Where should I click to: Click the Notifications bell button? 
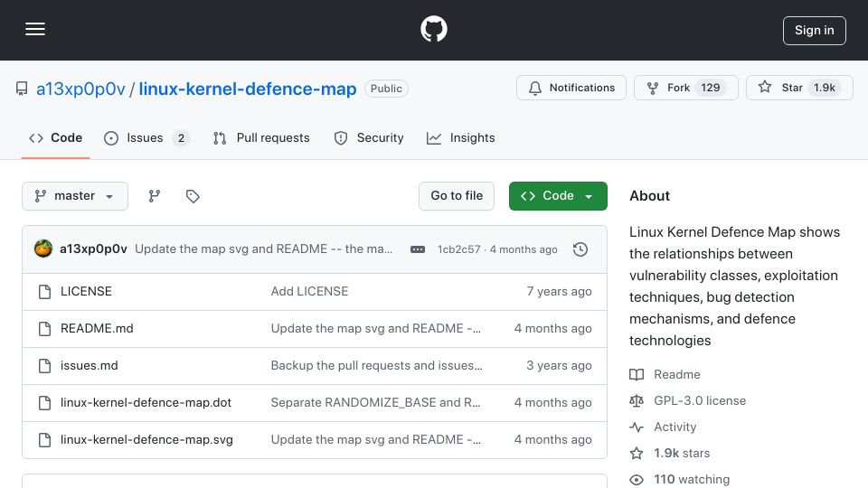[571, 88]
